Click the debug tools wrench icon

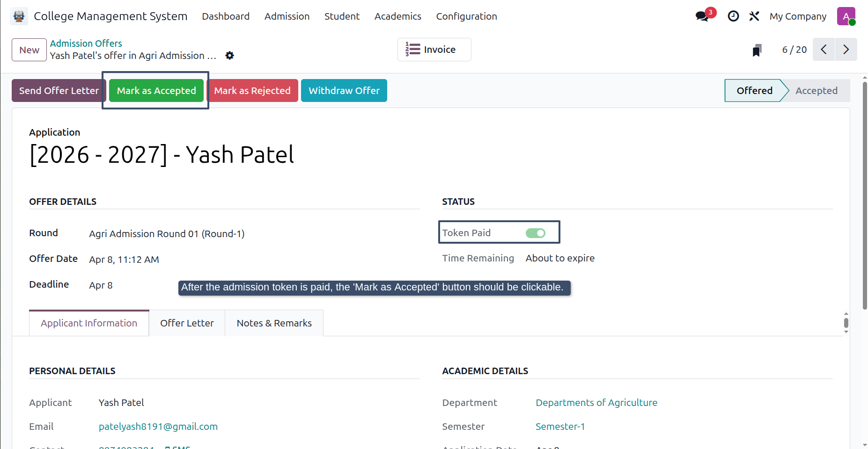[x=754, y=16]
